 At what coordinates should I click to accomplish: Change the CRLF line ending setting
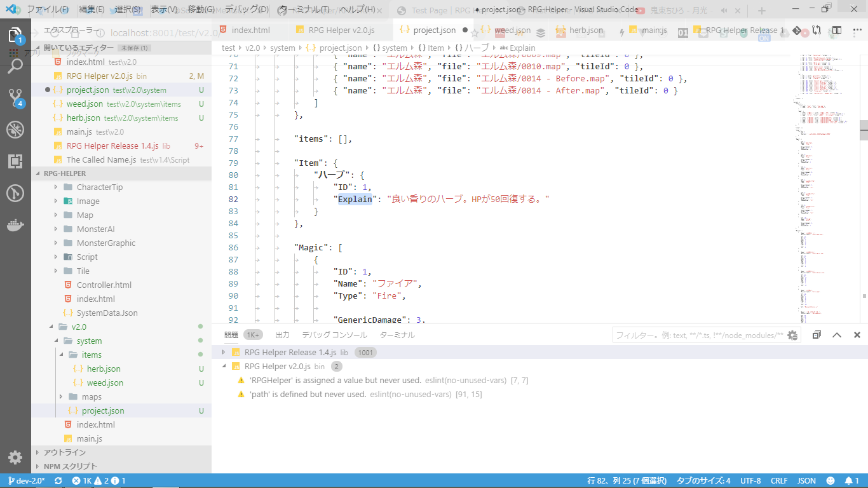click(779, 481)
